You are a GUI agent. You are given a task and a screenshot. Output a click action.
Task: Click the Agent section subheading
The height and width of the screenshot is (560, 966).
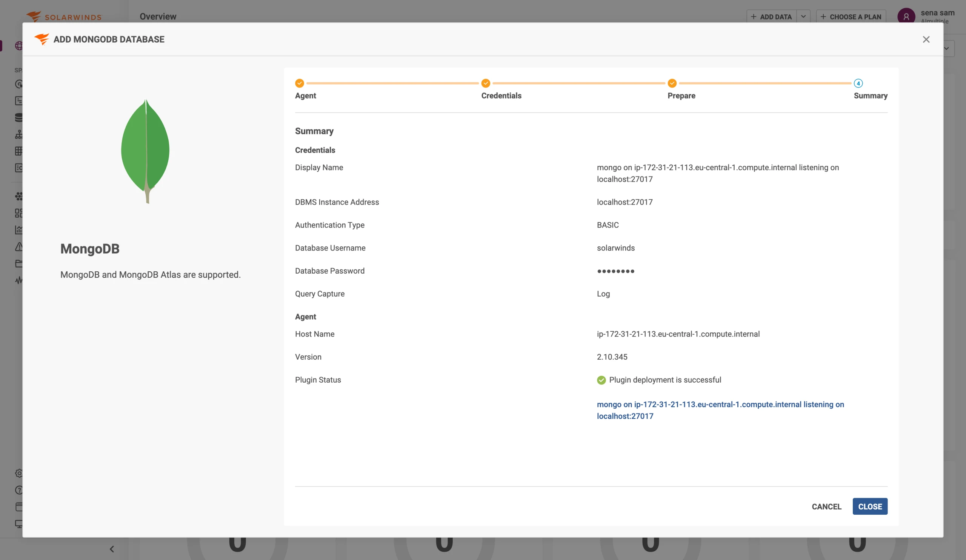[x=305, y=317]
